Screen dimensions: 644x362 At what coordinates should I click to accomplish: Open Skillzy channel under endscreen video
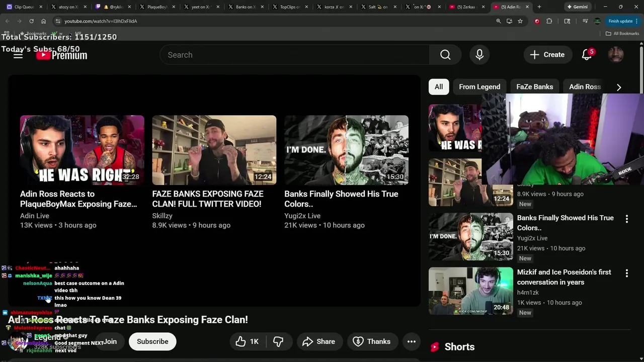tap(163, 216)
